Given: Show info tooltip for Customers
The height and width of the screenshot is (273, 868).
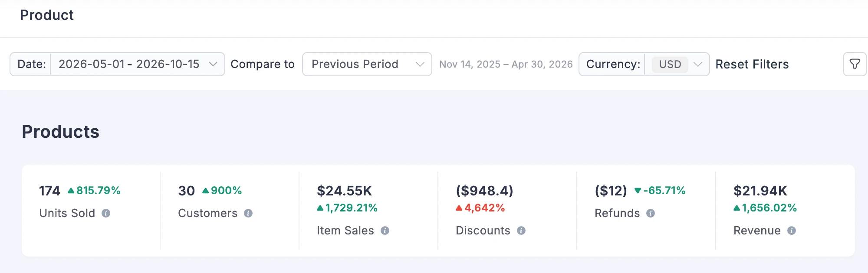Looking at the screenshot, I should click(x=248, y=213).
